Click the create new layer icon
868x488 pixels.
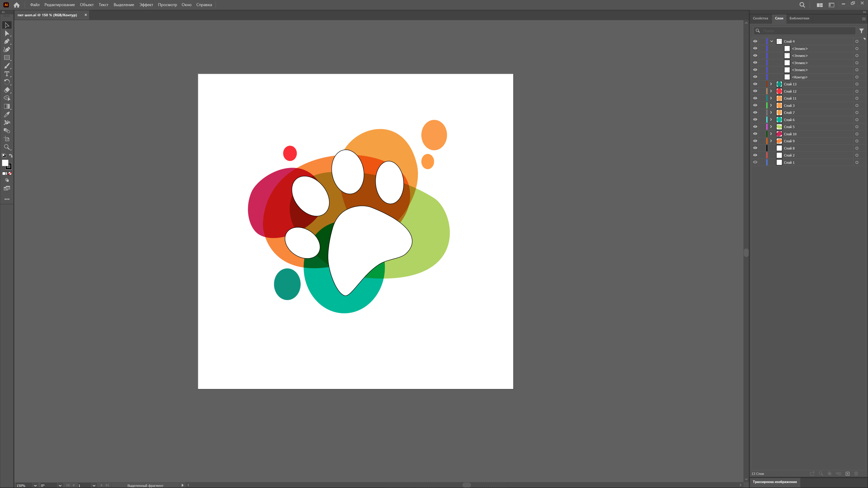[847, 474]
